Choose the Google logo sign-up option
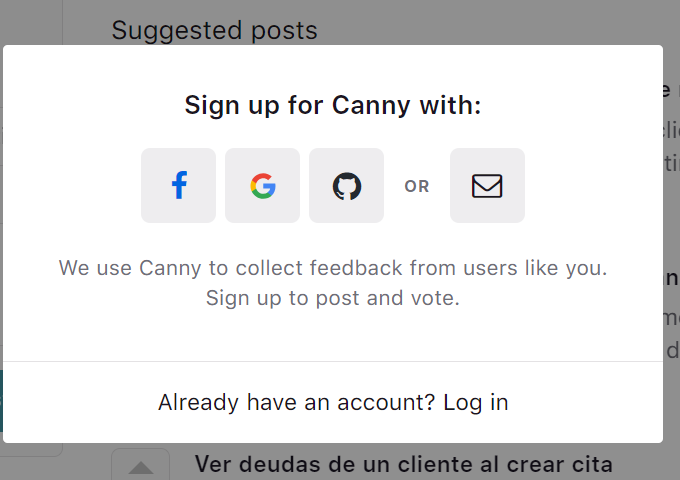Viewport: 680px width, 480px height. point(262,186)
